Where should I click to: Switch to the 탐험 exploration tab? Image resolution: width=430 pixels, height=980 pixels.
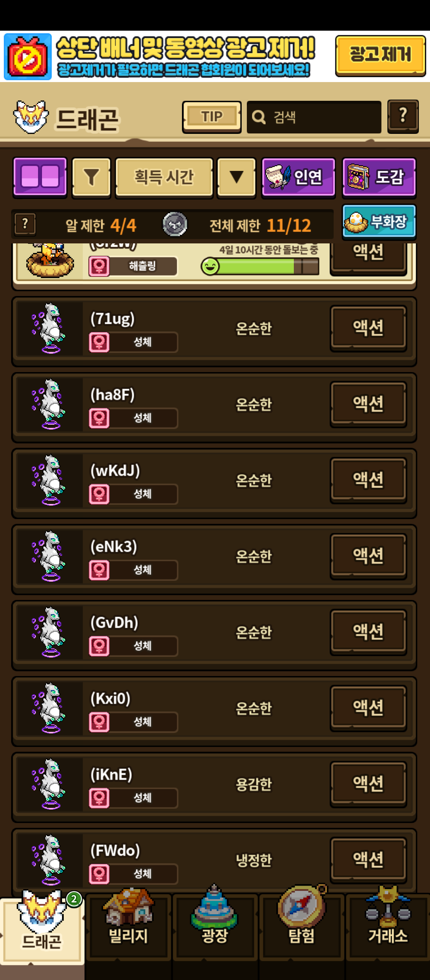301,924
